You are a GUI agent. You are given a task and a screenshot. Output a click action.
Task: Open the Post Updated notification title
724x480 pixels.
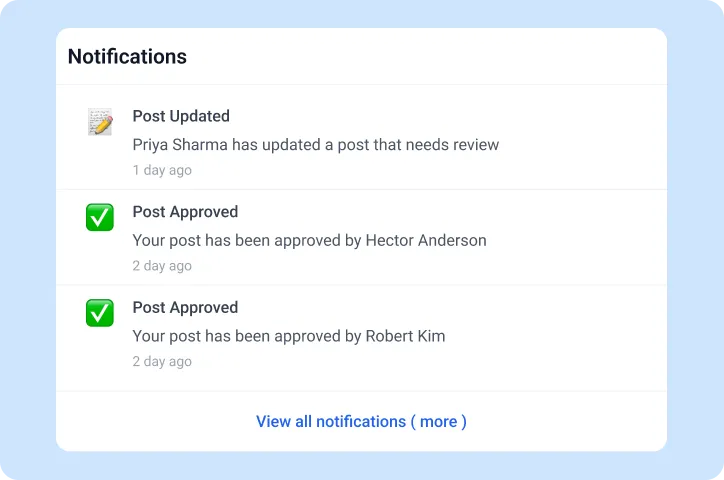click(181, 116)
